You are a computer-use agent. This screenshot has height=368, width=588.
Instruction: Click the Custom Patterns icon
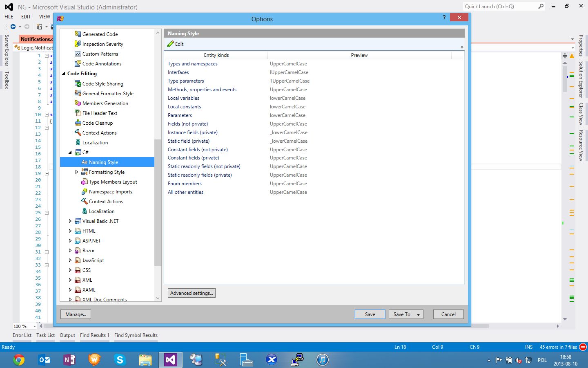click(x=78, y=54)
